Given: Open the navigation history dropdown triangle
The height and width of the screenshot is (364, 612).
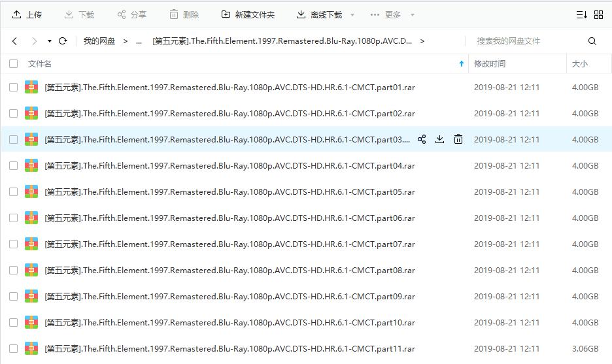Looking at the screenshot, I should click(50, 41).
